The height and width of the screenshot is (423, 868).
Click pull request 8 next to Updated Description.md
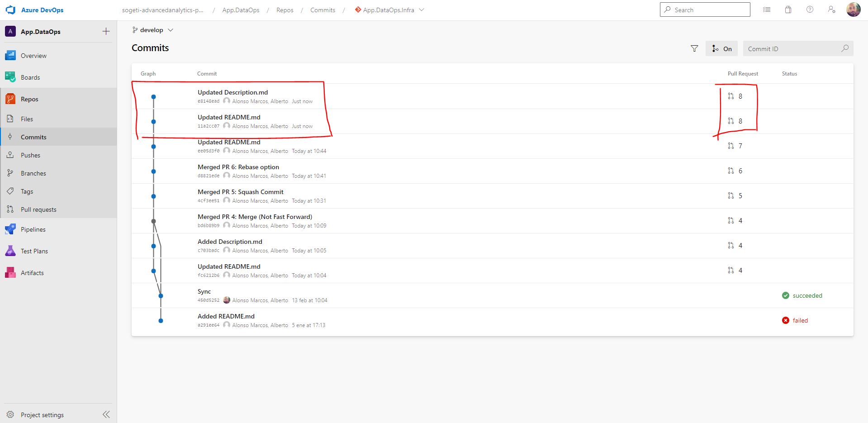(x=735, y=96)
